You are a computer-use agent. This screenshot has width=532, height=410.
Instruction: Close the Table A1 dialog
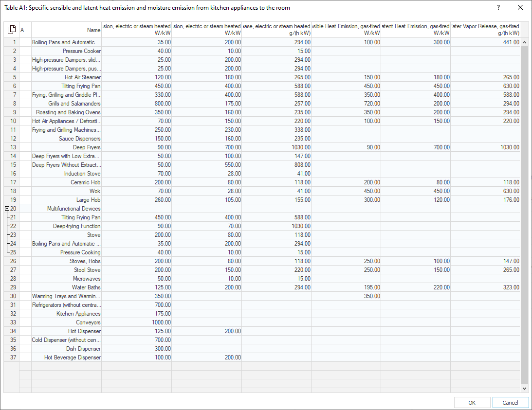pos(520,7)
